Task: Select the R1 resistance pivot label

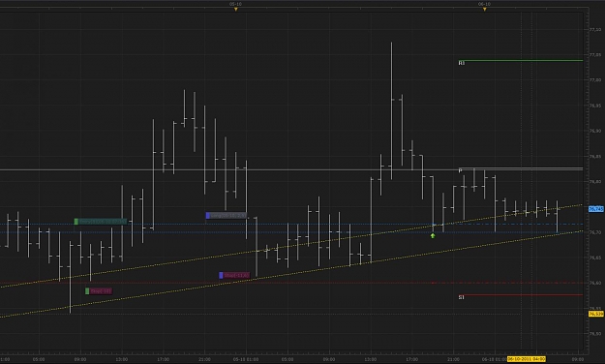Action: 462,63
